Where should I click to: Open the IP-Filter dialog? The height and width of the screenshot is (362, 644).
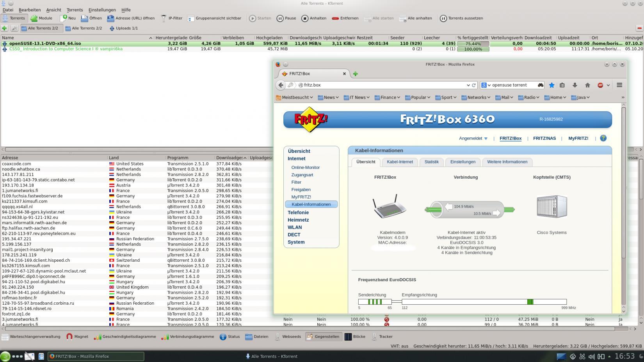tap(172, 18)
